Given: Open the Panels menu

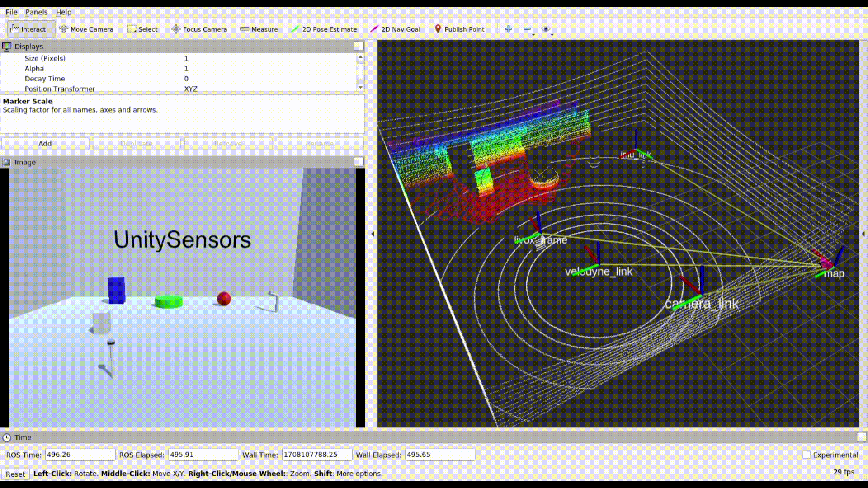Looking at the screenshot, I should click(36, 12).
